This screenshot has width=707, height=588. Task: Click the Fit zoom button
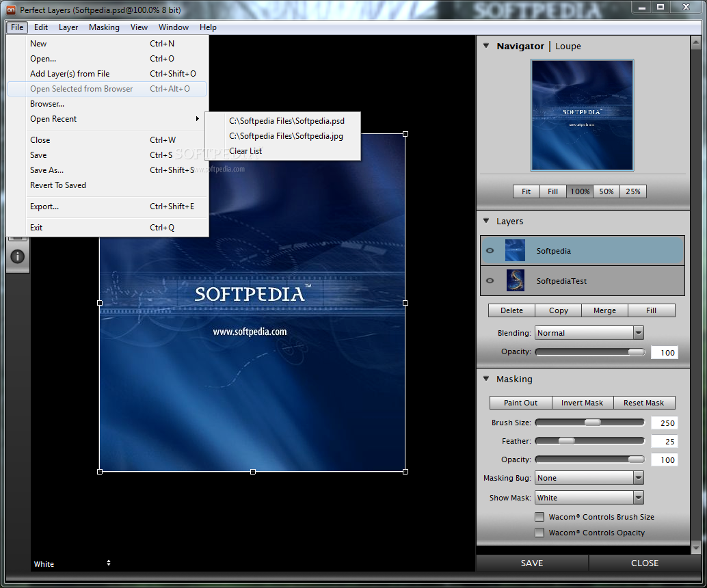pos(526,191)
